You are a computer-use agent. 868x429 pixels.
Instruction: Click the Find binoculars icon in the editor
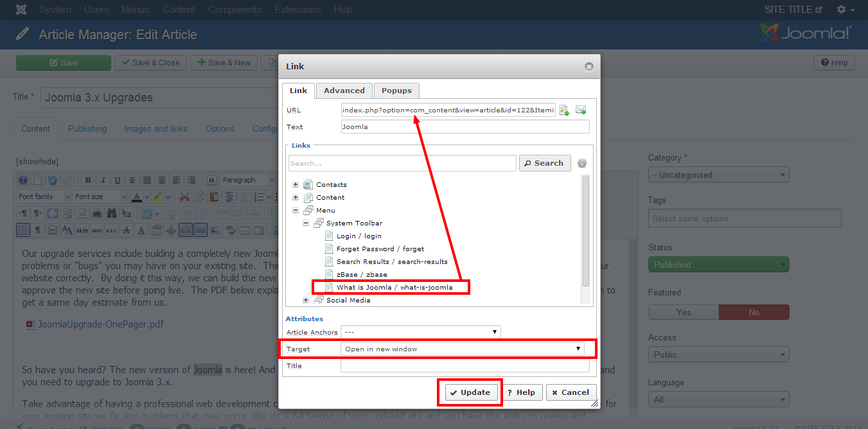pyautogui.click(x=112, y=213)
